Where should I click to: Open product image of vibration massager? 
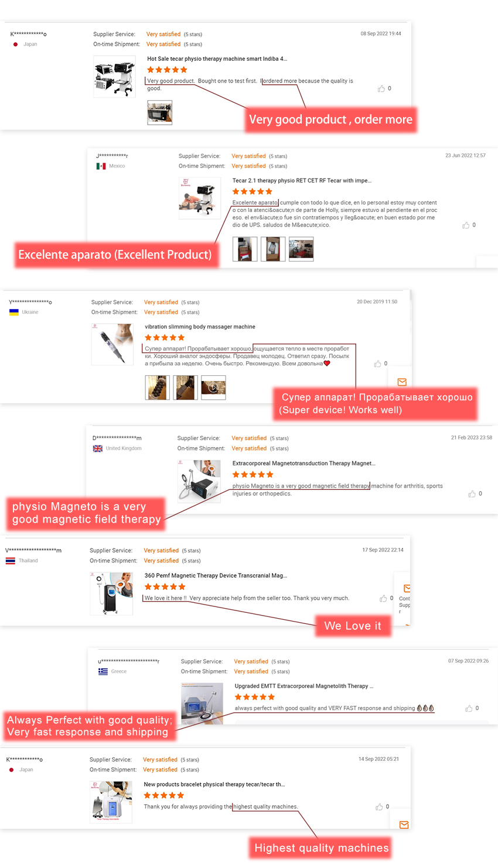[112, 345]
